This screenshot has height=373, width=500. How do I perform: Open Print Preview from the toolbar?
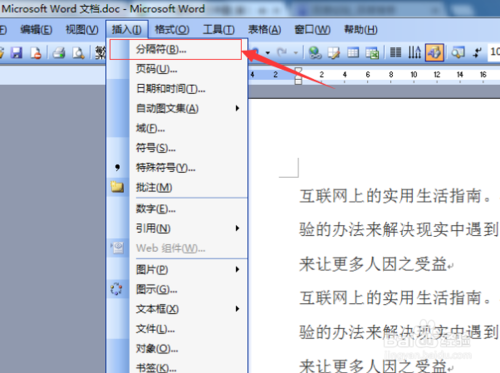coord(79,53)
